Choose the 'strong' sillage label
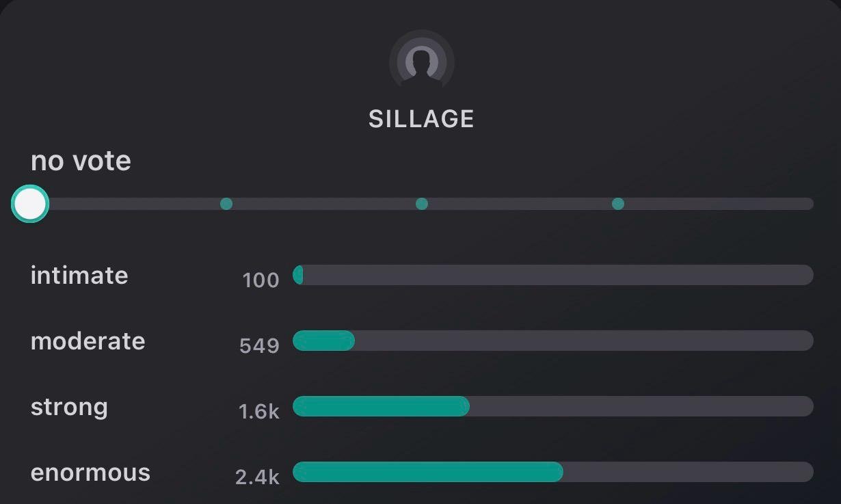This screenshot has height=504, width=841. pyautogui.click(x=69, y=407)
